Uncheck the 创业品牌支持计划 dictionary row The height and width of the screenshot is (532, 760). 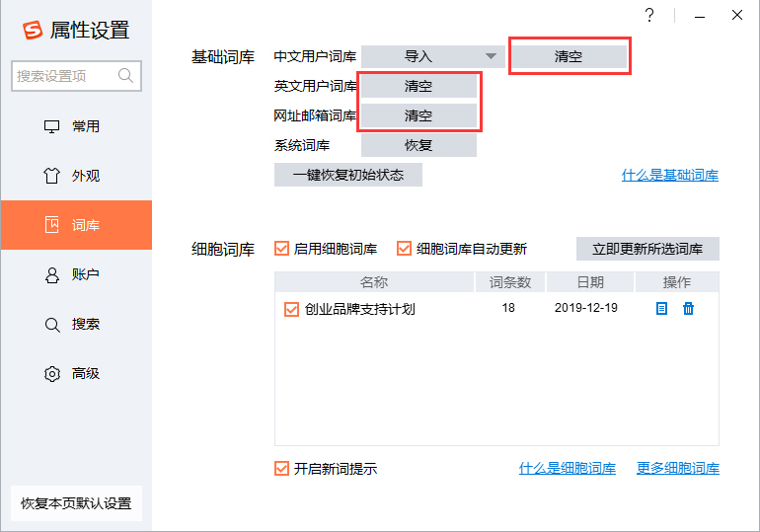coord(291,309)
